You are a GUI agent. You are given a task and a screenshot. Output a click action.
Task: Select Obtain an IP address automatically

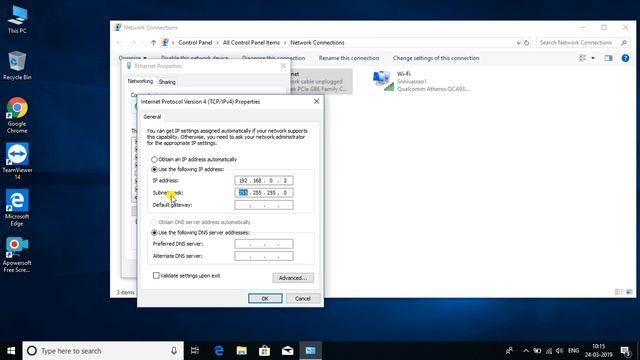pos(154,159)
